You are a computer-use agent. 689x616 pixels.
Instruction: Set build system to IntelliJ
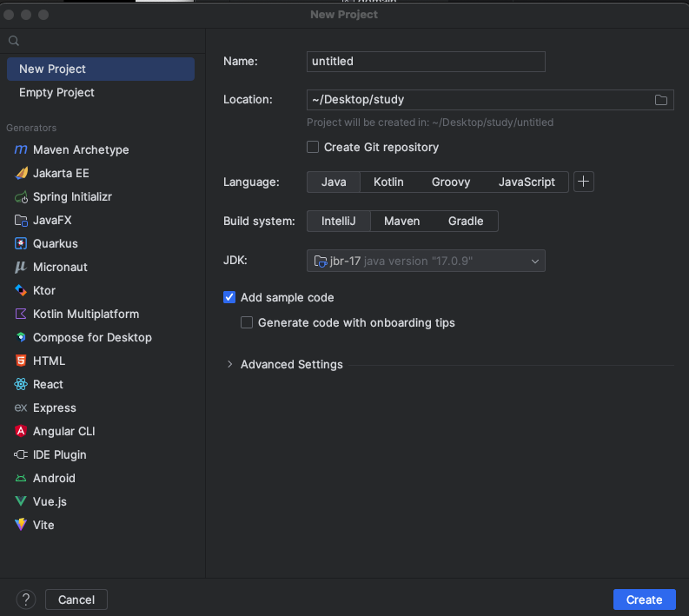click(338, 221)
